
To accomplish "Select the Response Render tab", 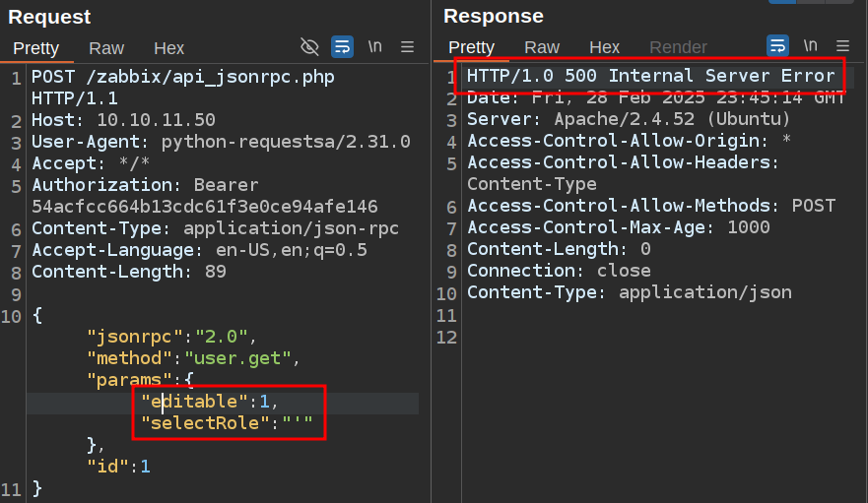I will pyautogui.click(x=678, y=47).
